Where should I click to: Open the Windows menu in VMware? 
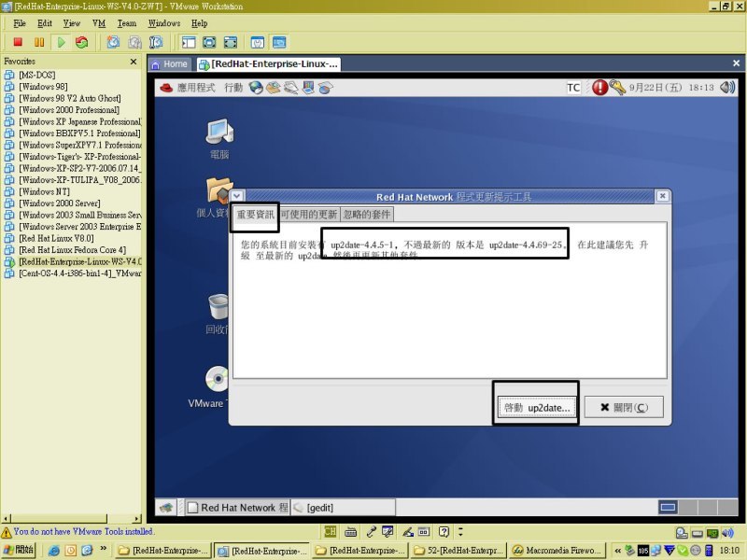[x=164, y=23]
